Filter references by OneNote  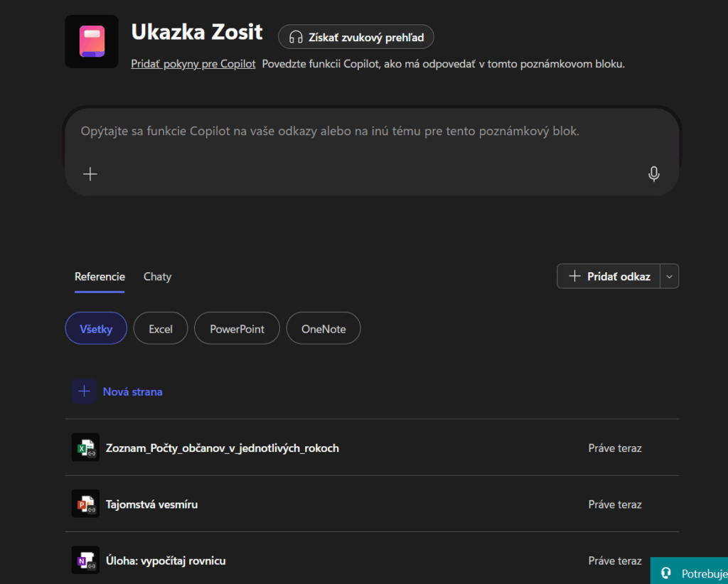coord(323,328)
